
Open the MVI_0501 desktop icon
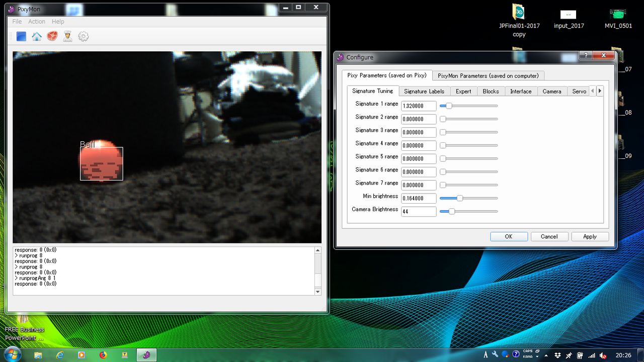[618, 15]
